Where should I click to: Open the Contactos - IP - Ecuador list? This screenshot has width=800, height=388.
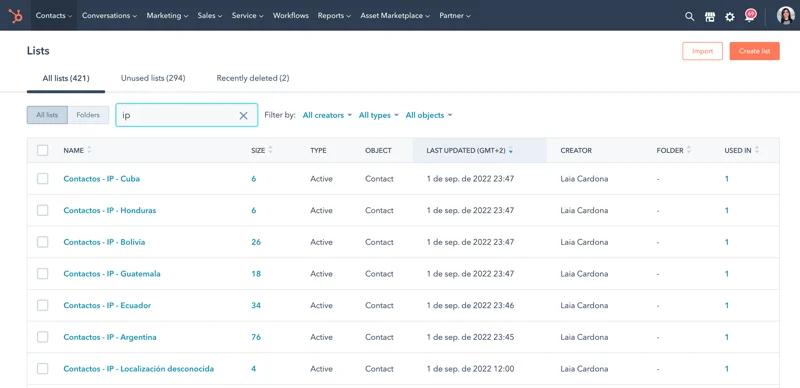107,305
